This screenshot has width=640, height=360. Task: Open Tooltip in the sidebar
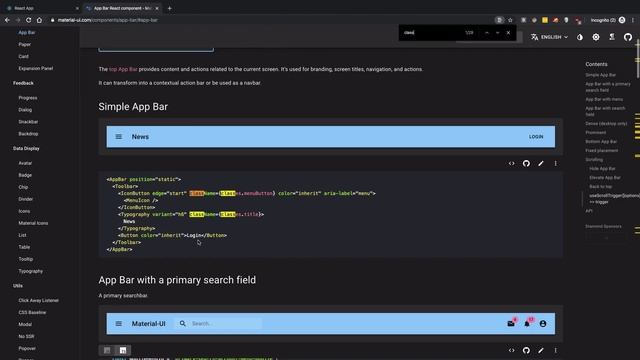[x=26, y=259]
